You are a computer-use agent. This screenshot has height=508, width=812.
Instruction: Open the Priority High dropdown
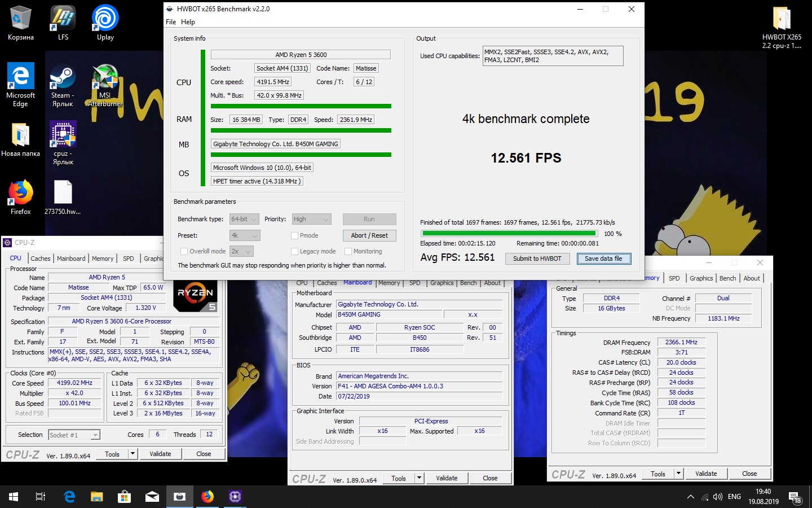[311, 219]
